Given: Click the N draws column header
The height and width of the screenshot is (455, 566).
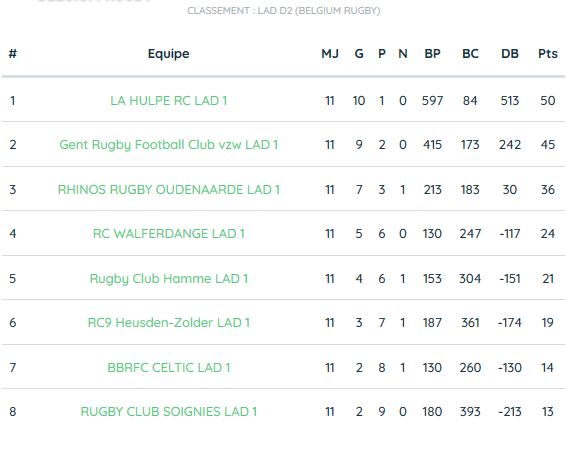Looking at the screenshot, I should pos(403,54).
